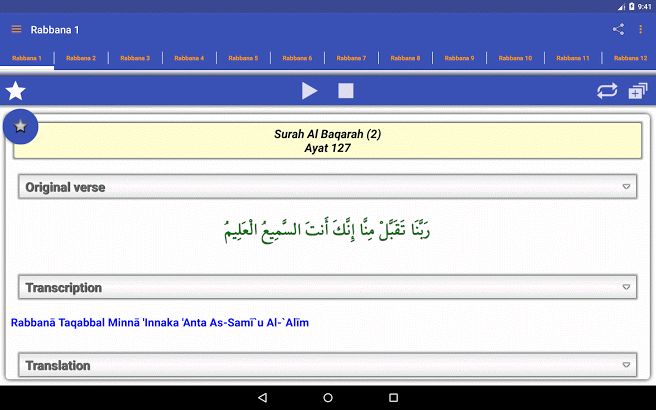Expand the Translation section arrow
This screenshot has width=656, height=410.
click(x=626, y=365)
